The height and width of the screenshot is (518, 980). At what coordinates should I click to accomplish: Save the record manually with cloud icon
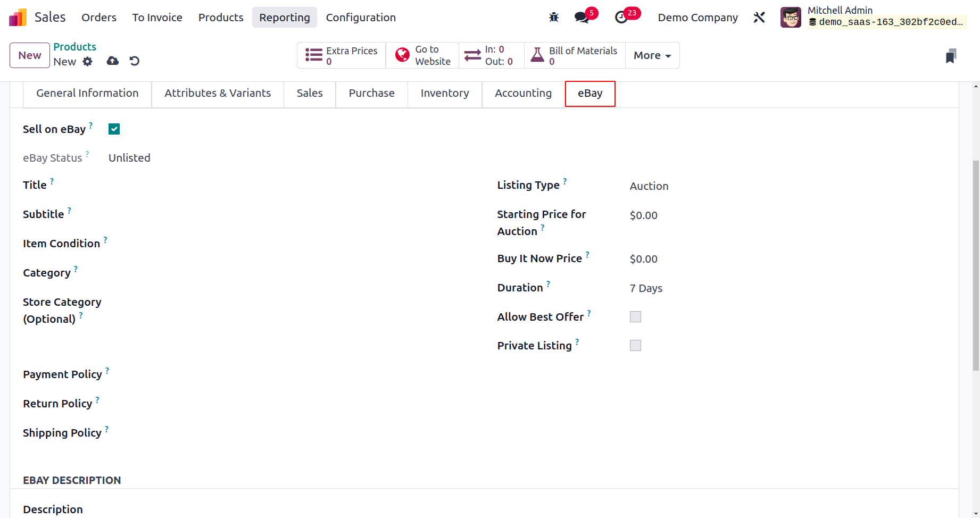113,61
